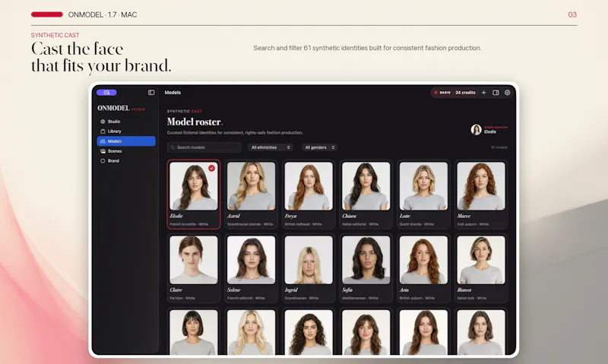Click the ONMODEL studio logo
The height and width of the screenshot is (364, 608).
click(x=121, y=108)
